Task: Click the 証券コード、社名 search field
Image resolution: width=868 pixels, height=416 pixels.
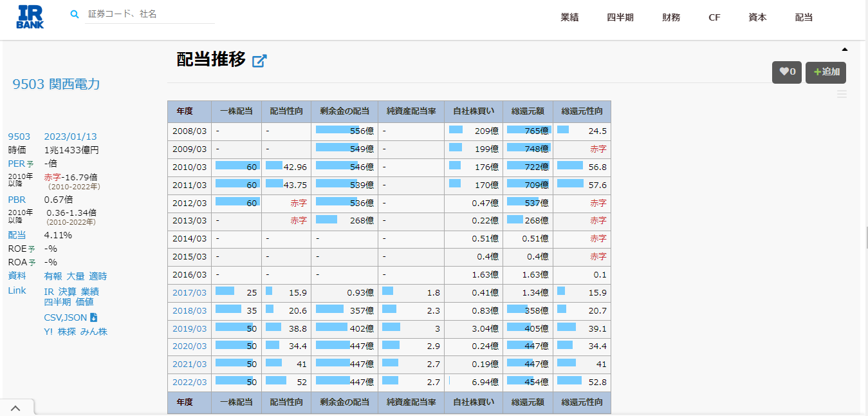Action: click(150, 14)
